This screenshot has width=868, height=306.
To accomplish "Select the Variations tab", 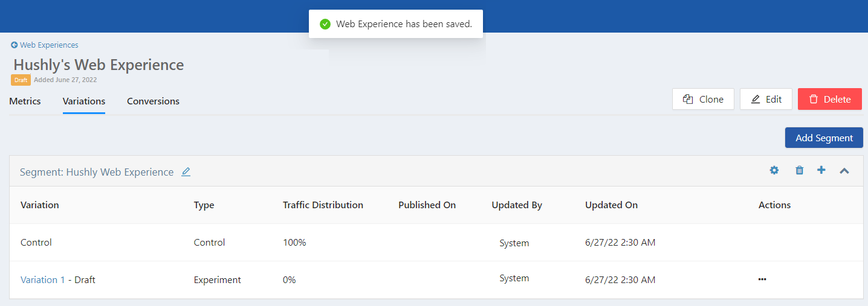I will 84,101.
